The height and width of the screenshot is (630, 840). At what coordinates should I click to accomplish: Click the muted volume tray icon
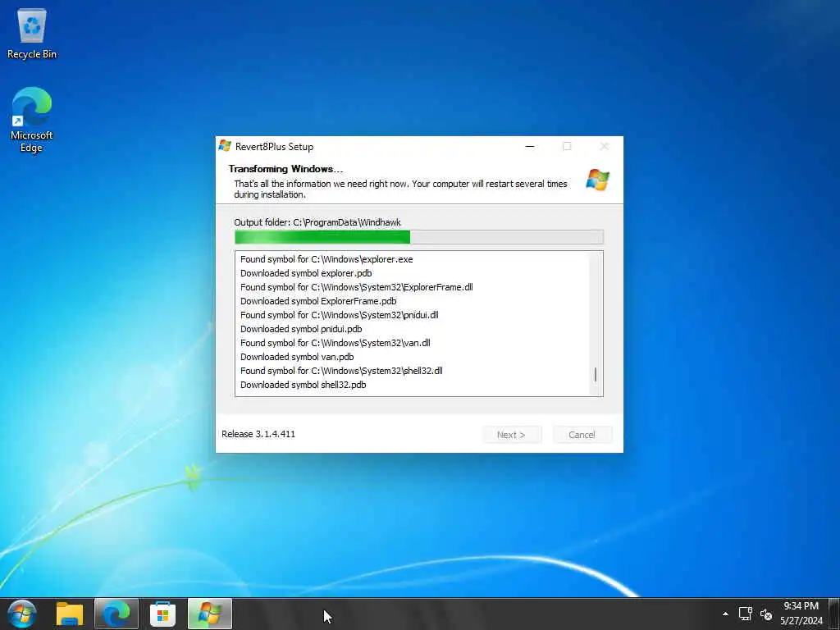tap(766, 614)
